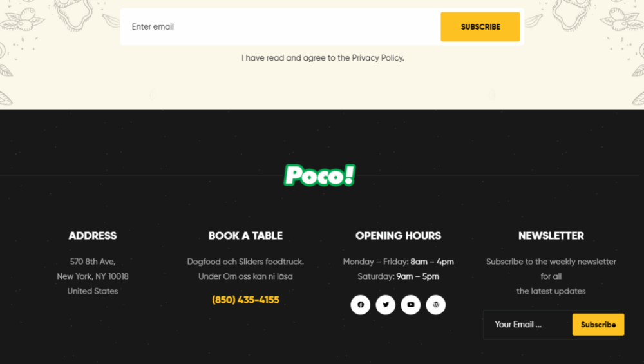Viewport: 644px width, 364px height.
Task: Visit the YouTube channel icon
Action: click(x=411, y=305)
